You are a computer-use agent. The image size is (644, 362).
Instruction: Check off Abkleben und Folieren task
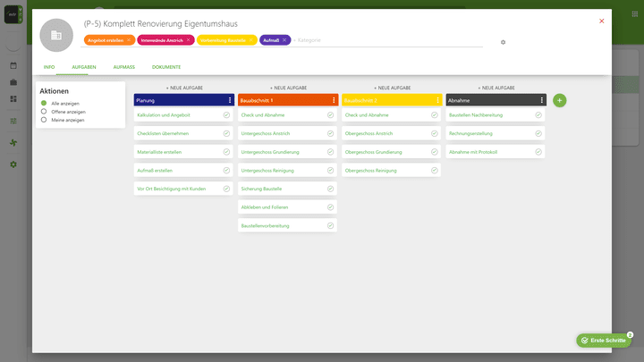(x=330, y=207)
